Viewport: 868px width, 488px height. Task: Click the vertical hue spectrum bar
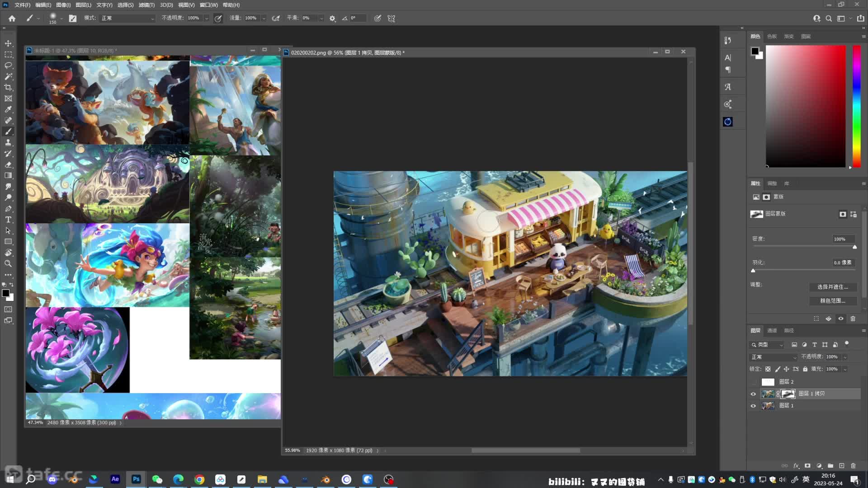(856, 106)
